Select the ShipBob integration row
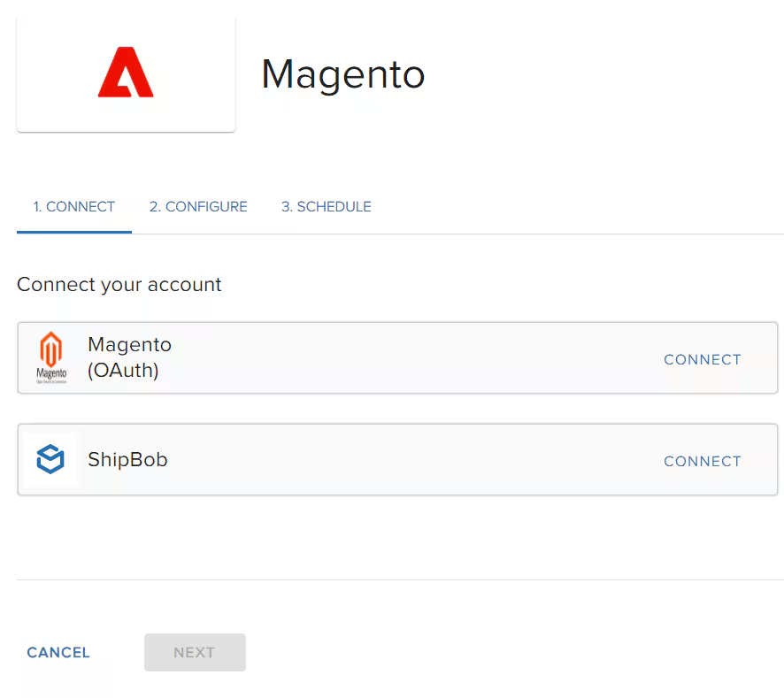784x698 pixels. 354,459
